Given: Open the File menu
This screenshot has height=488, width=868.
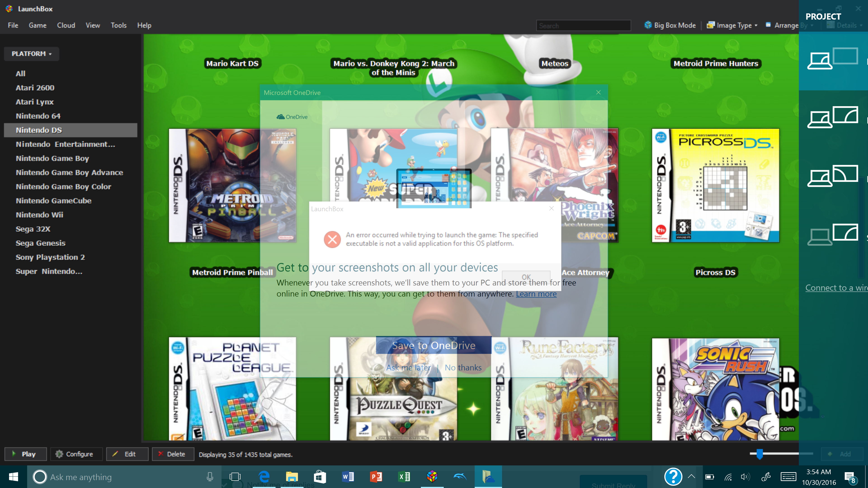Looking at the screenshot, I should click(13, 25).
